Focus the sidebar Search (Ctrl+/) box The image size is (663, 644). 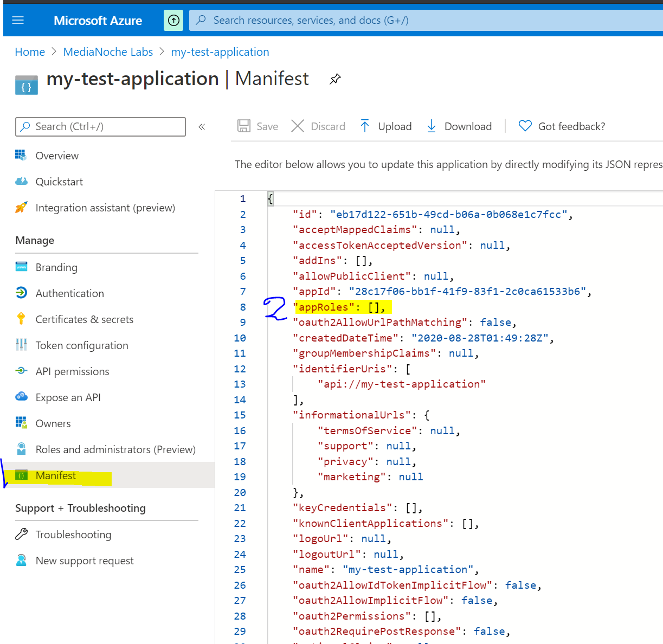point(101,127)
